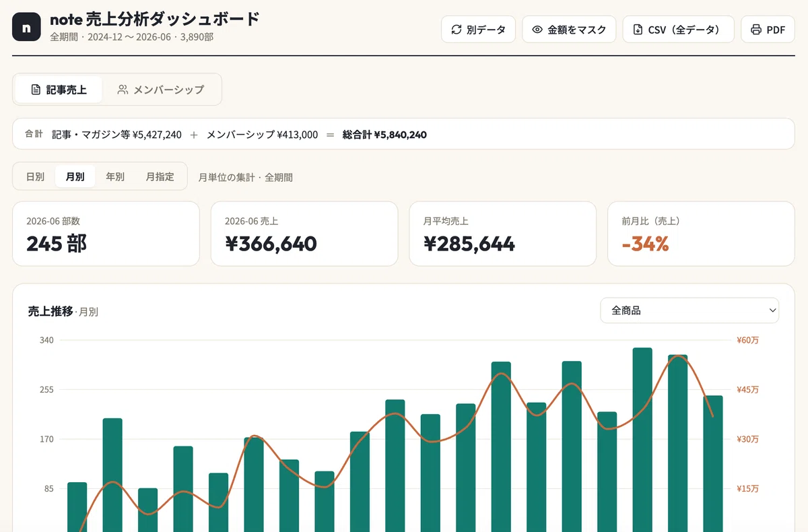Click the ¥45万 right axis label
808x532 pixels.
tap(748, 390)
